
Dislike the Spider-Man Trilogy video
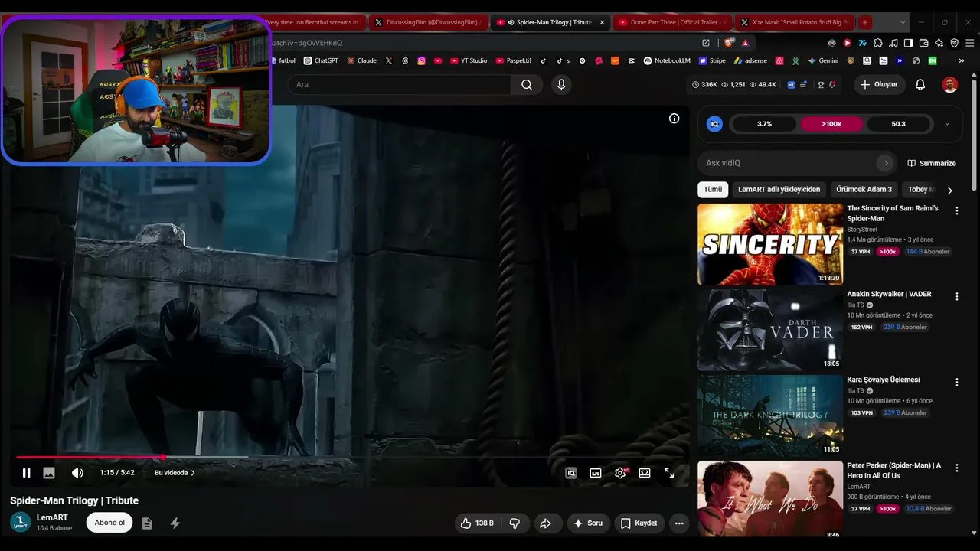pyautogui.click(x=514, y=523)
